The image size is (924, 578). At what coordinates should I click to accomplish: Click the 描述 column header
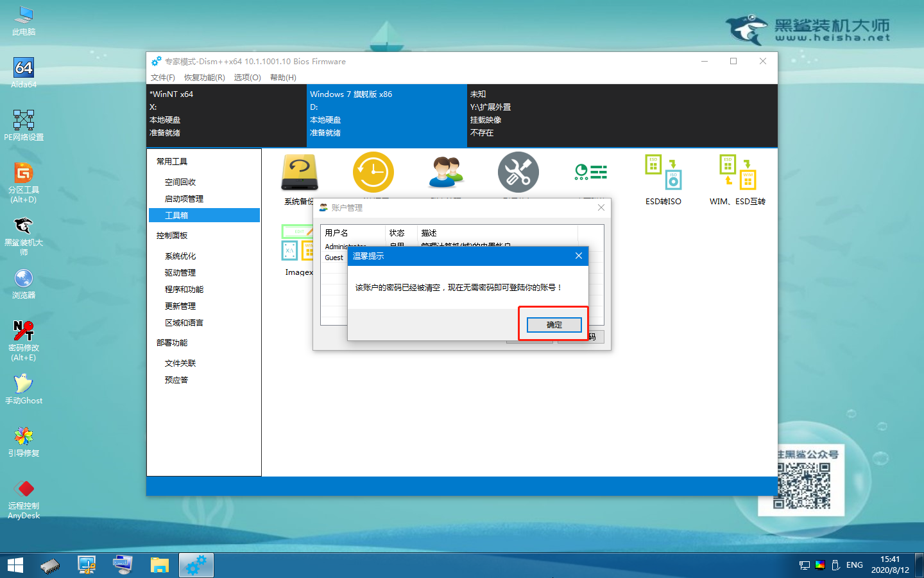pyautogui.click(x=497, y=232)
